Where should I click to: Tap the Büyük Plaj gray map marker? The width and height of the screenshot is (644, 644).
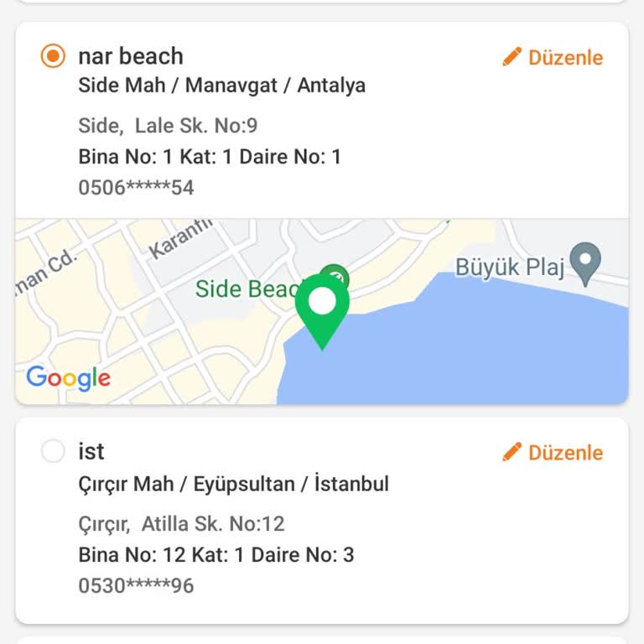tap(584, 262)
